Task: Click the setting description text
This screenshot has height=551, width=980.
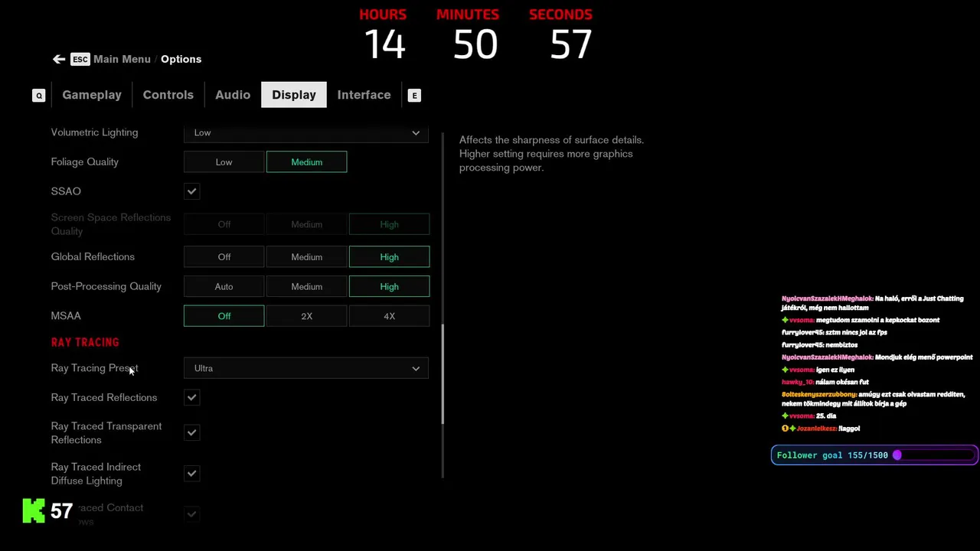Action: [551, 154]
